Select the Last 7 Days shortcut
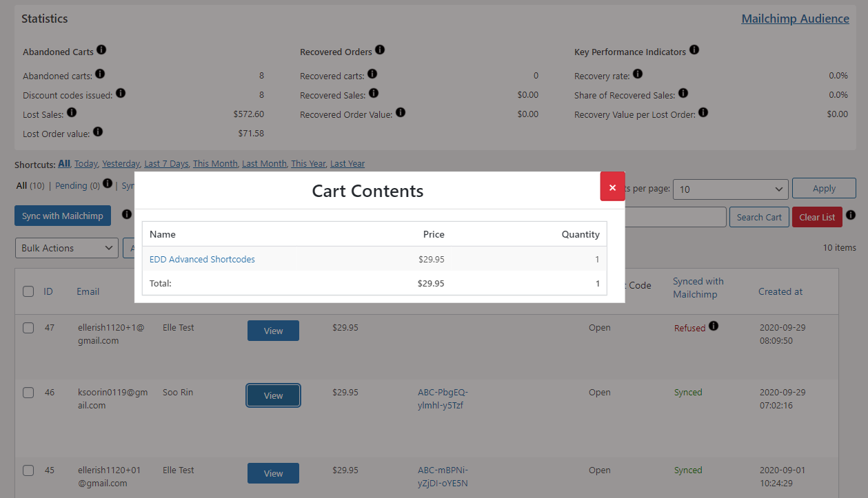 tap(166, 164)
